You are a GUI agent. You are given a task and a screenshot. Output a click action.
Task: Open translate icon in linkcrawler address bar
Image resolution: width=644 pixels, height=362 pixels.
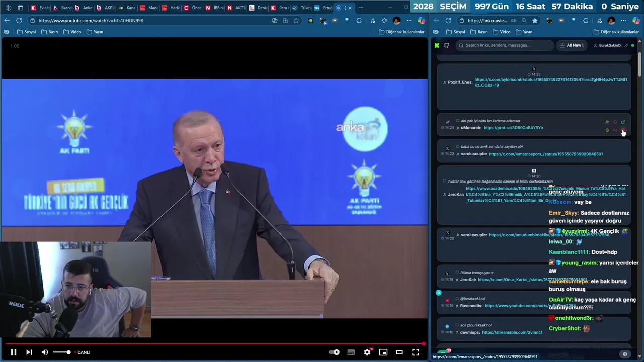[x=513, y=21]
